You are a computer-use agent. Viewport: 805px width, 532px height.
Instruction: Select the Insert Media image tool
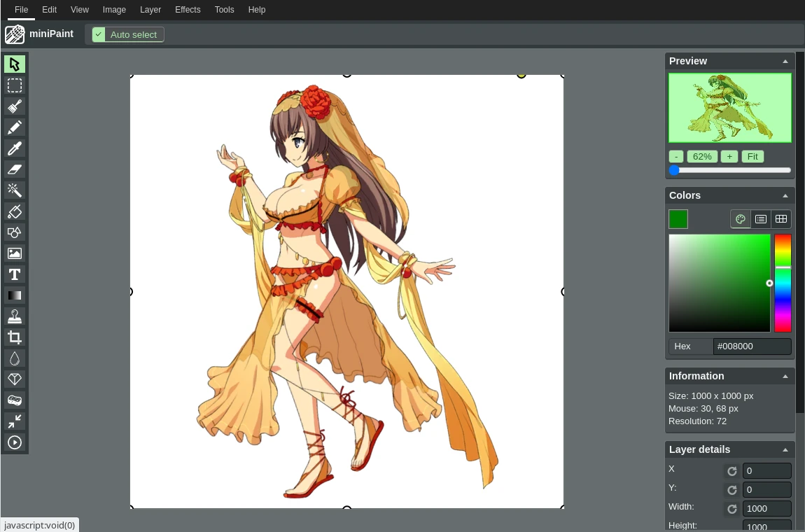(15, 253)
